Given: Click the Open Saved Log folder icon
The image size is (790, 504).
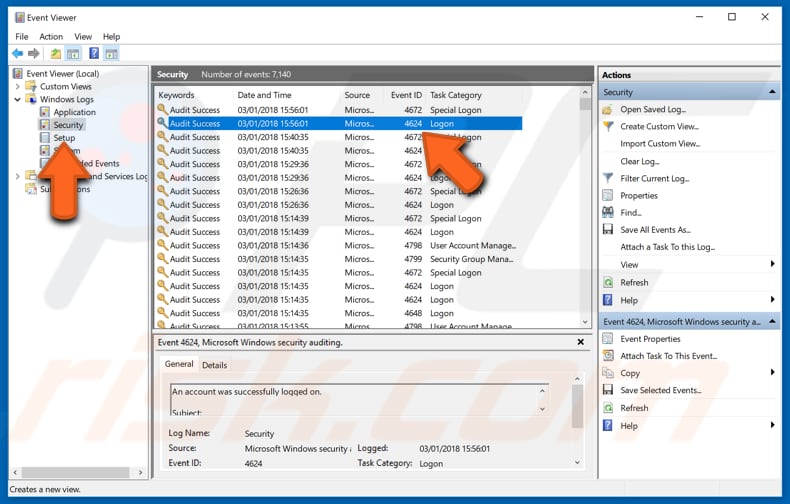Looking at the screenshot, I should [608, 109].
